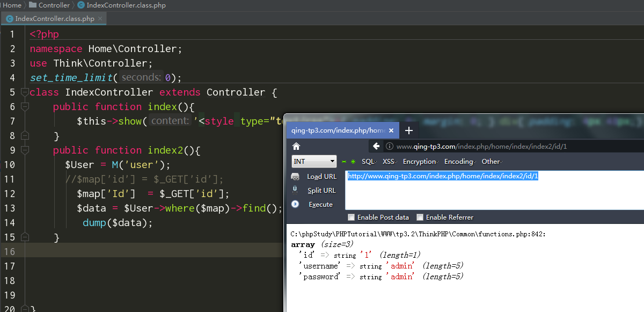Click 'namespace Home\Controller;' line
This screenshot has height=312, width=644.
(x=106, y=49)
